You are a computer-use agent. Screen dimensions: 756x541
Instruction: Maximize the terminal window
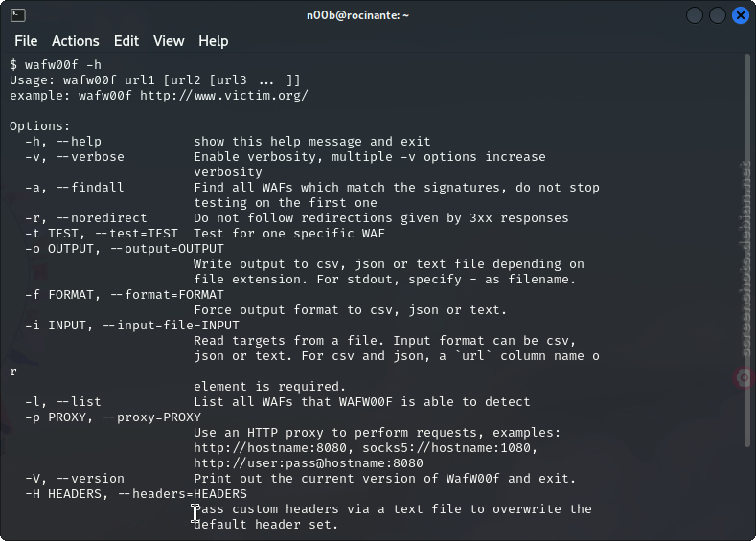(x=718, y=15)
